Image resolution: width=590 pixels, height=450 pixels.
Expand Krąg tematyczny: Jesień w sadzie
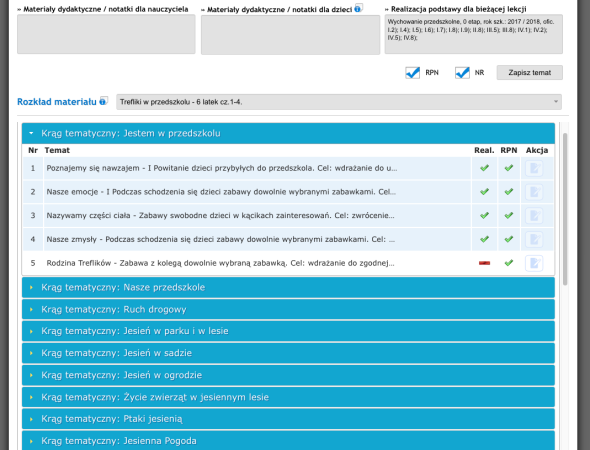pyautogui.click(x=288, y=353)
